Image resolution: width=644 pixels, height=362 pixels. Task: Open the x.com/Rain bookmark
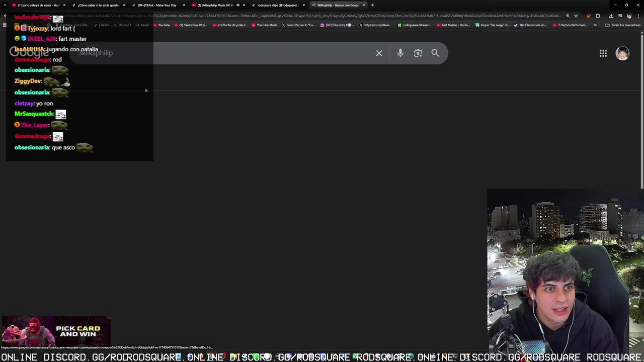375,25
